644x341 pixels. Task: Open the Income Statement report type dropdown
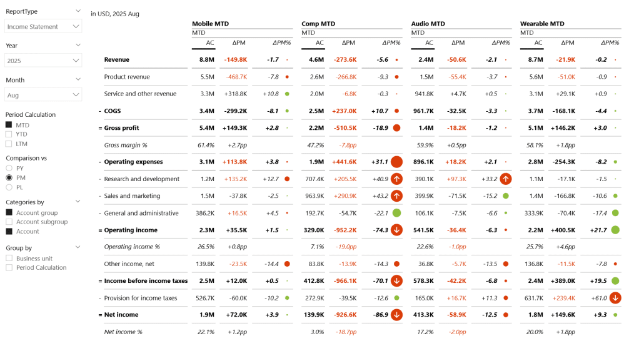point(43,27)
